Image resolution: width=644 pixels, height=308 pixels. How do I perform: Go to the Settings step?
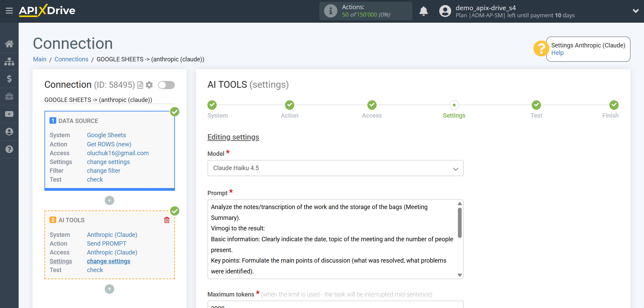click(x=454, y=105)
